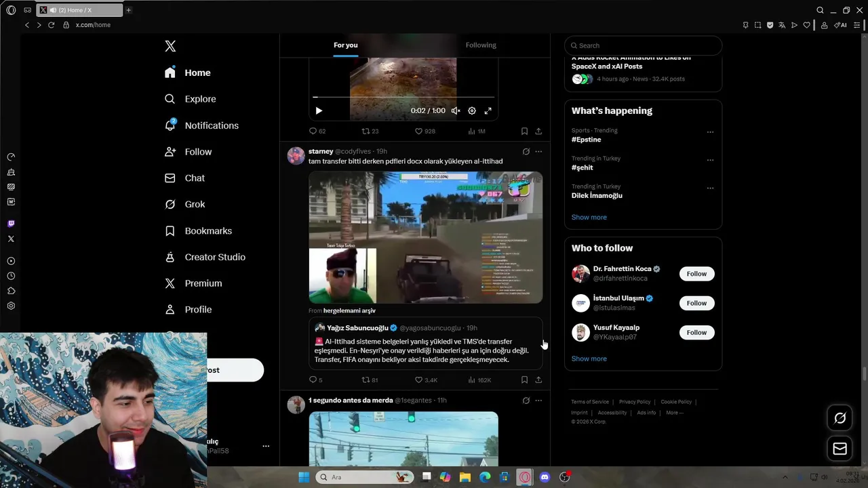Open Bookmarks in the sidebar
The width and height of the screenshot is (868, 488).
pyautogui.click(x=198, y=231)
